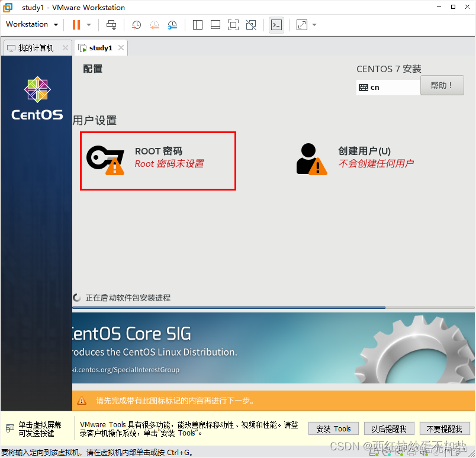The width and height of the screenshot is (476, 458).
Task: Toggle the thumbnail bar view
Action: 216,25
